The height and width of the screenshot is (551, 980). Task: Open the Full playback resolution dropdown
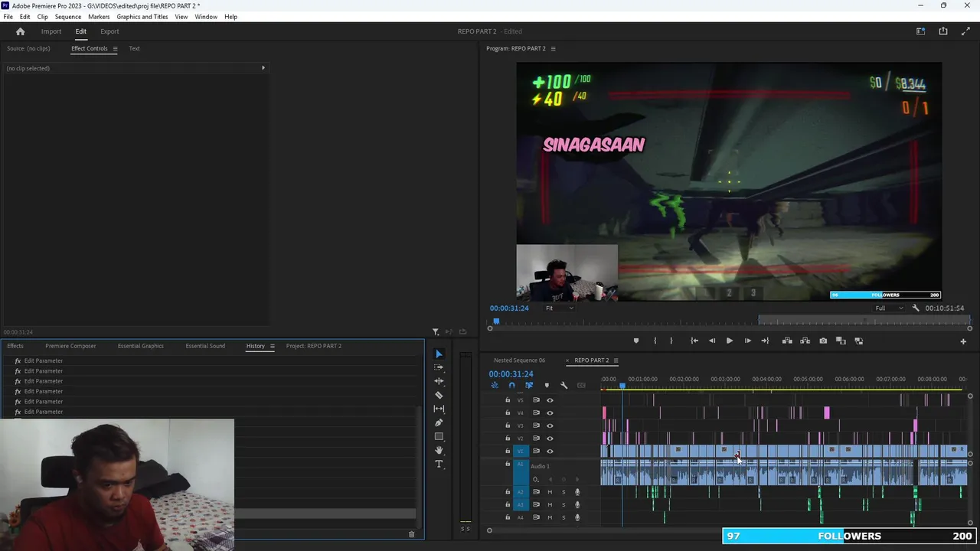point(889,308)
